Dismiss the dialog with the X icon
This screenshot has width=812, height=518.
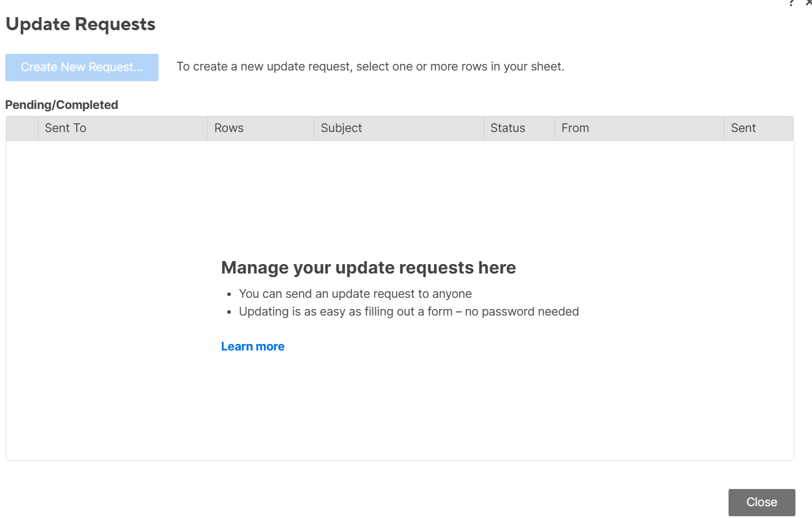tap(808, 3)
